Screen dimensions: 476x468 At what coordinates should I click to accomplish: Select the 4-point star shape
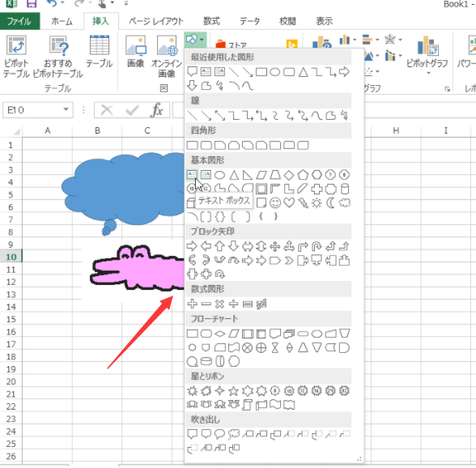pos(219,391)
